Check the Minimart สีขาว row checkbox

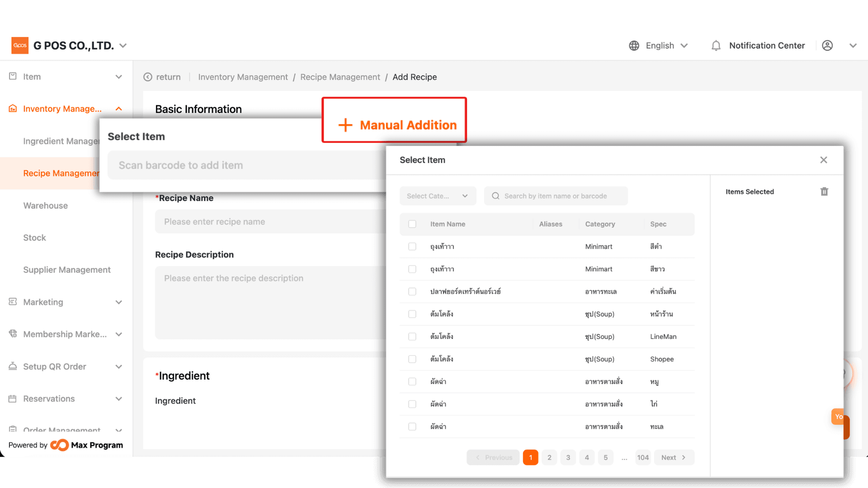[412, 269]
